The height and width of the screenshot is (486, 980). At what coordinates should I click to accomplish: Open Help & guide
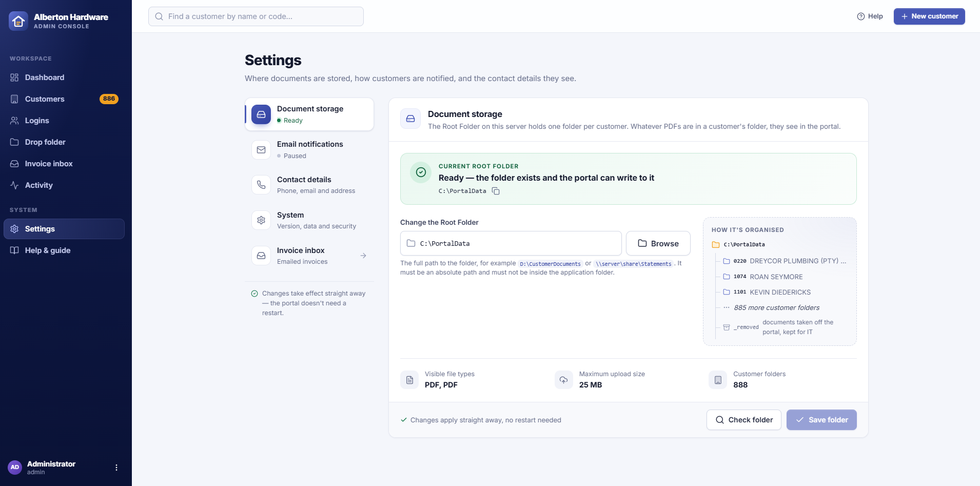coord(64,250)
